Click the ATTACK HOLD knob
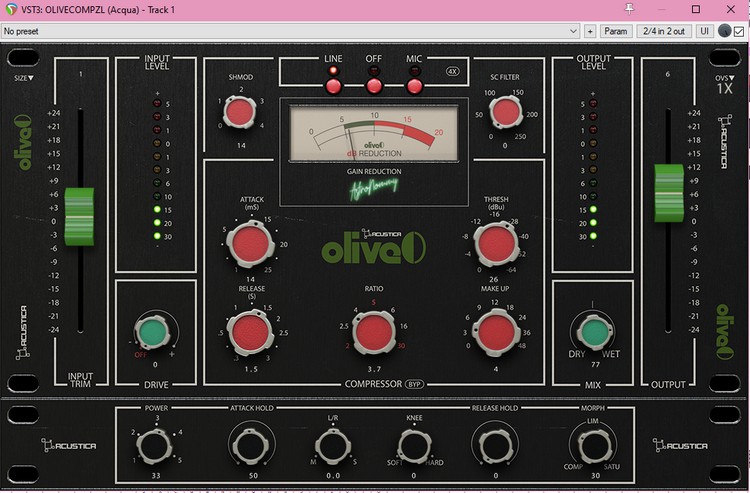The image size is (750, 493). point(251,446)
